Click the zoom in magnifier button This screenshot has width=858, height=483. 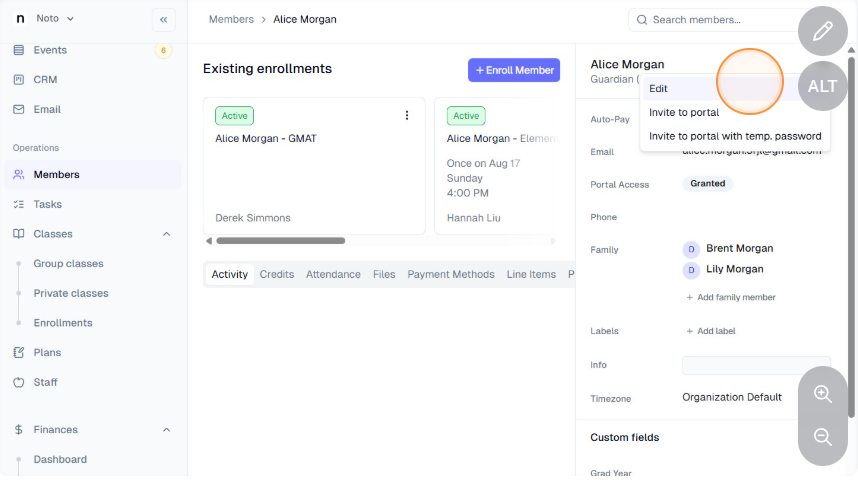click(x=822, y=394)
